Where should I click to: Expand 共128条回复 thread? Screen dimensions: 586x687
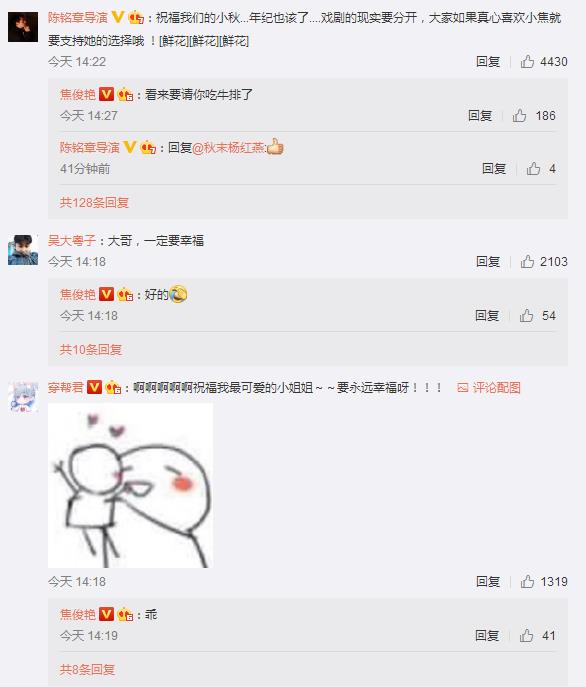[94, 202]
